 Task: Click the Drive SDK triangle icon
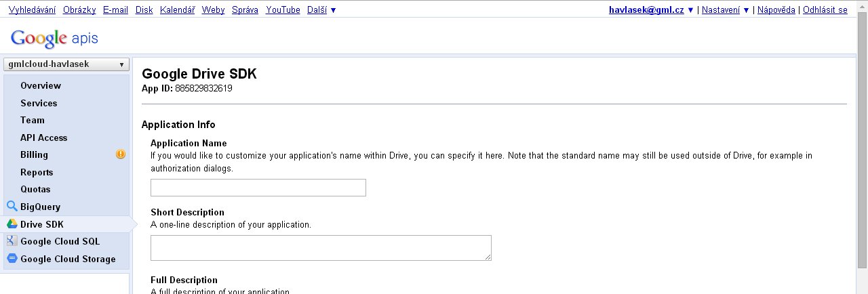click(x=12, y=224)
